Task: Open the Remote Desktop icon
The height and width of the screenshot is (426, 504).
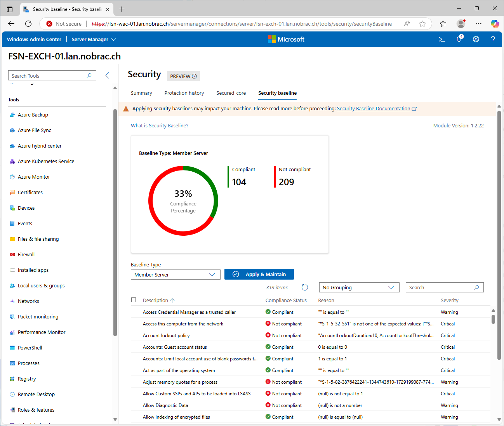Action: [x=12, y=395]
